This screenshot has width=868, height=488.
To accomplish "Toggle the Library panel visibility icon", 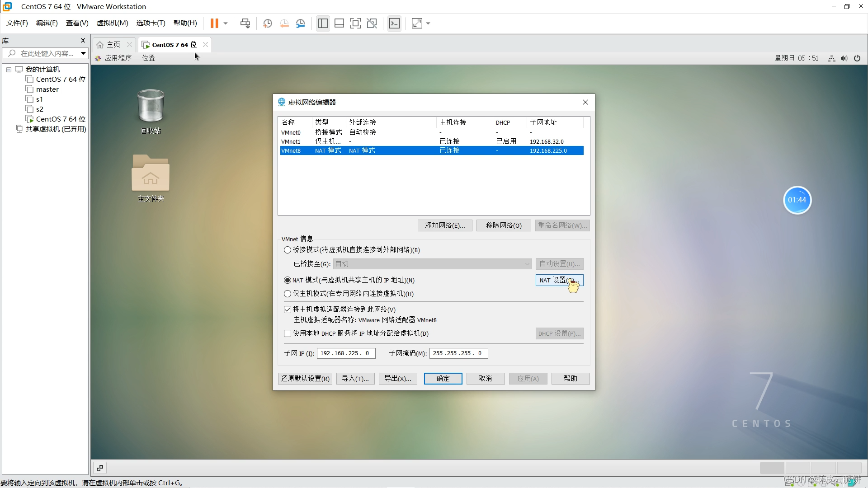I will tap(322, 23).
